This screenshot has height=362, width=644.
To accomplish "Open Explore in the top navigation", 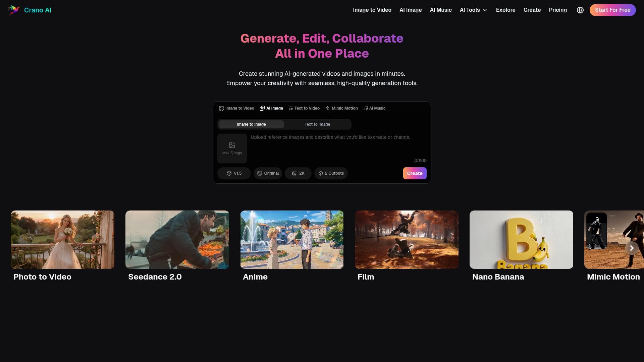I will tap(505, 10).
